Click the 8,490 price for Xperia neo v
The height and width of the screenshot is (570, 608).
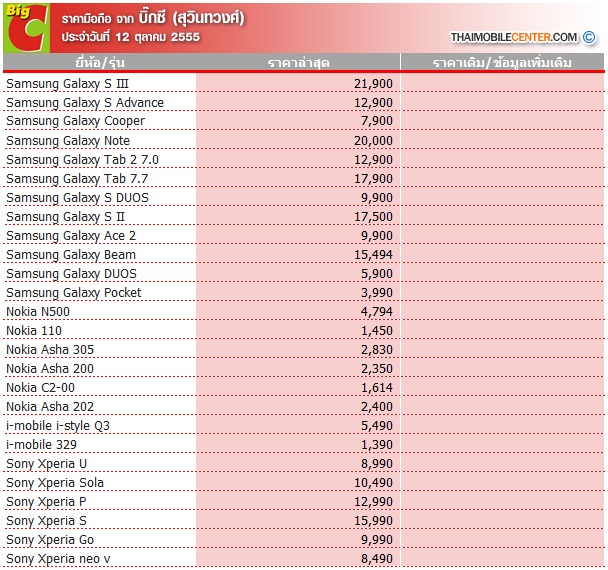[377, 559]
